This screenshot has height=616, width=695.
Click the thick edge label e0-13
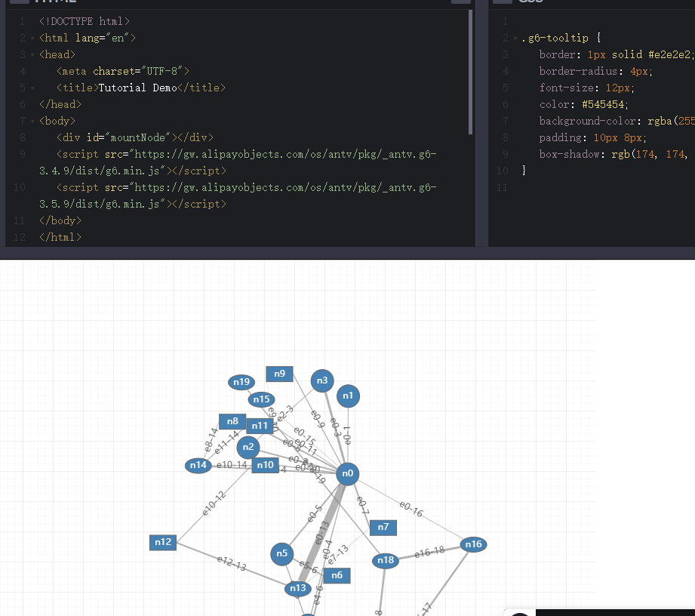point(321,533)
